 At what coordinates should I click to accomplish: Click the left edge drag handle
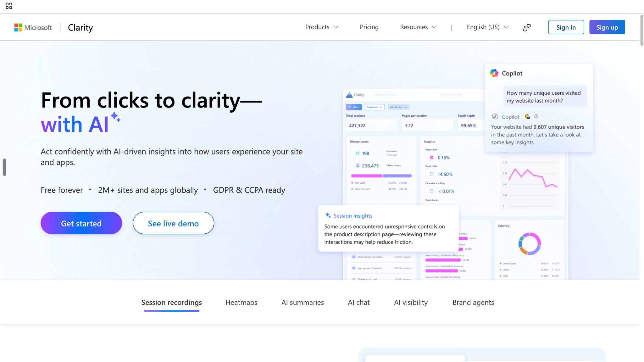point(4,167)
